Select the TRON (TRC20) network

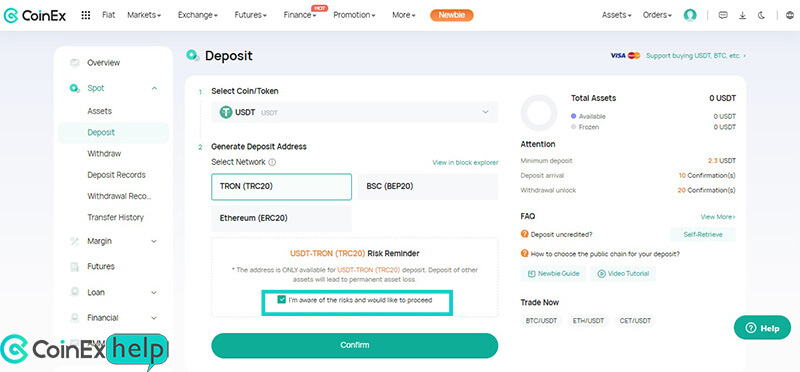[282, 187]
